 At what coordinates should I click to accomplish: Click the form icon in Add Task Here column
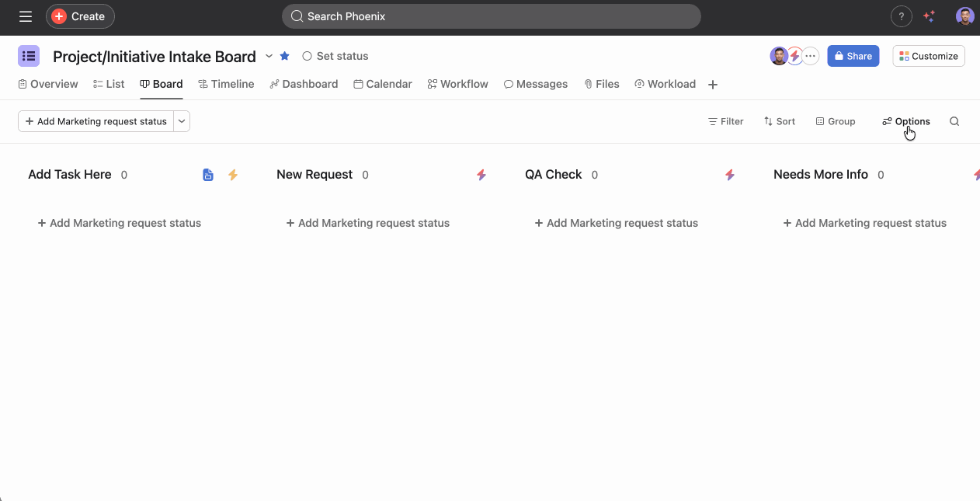(208, 175)
